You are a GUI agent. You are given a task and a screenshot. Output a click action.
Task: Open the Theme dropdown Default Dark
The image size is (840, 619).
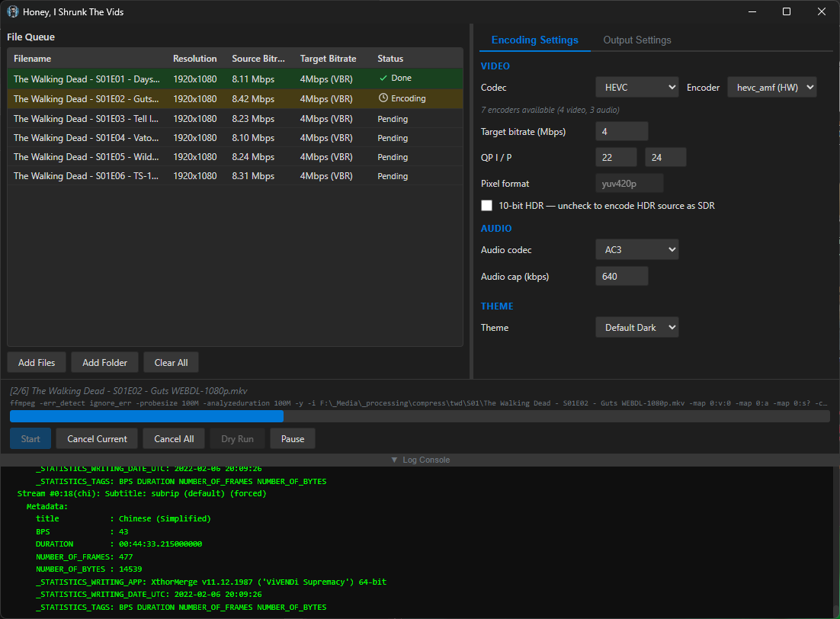point(636,328)
